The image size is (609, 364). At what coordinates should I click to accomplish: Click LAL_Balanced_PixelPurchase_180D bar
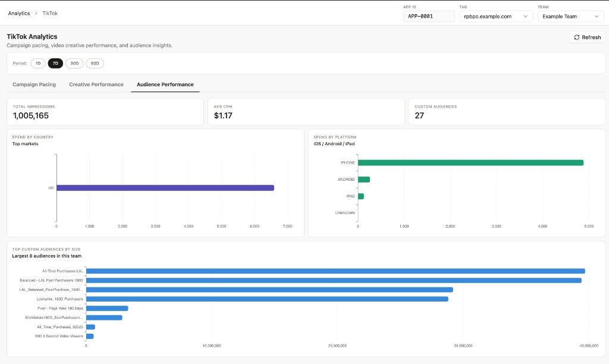tap(269, 290)
